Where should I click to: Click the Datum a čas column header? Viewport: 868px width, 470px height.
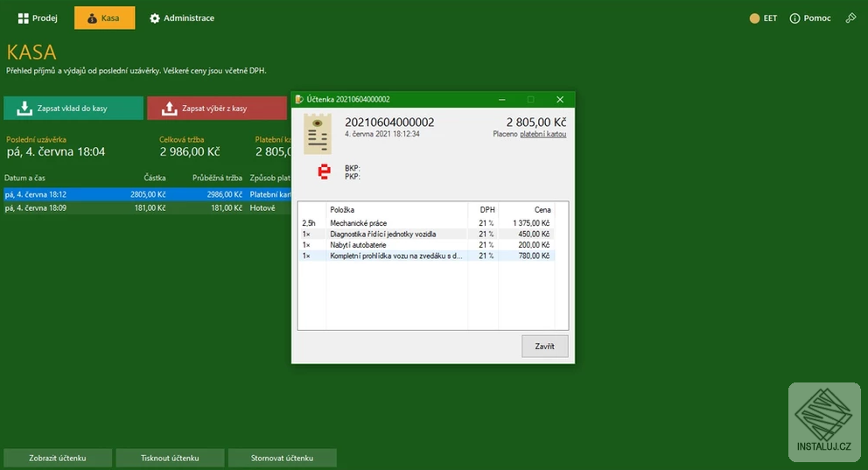point(24,178)
